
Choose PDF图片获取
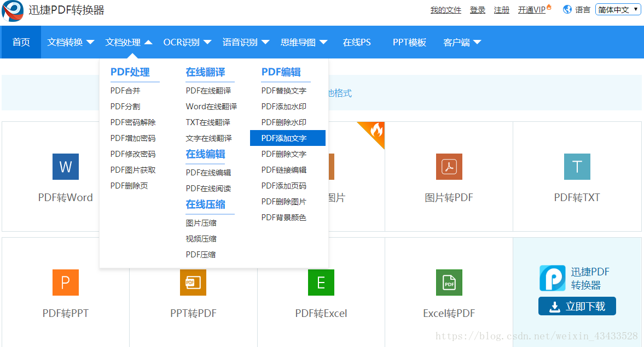[x=132, y=170]
